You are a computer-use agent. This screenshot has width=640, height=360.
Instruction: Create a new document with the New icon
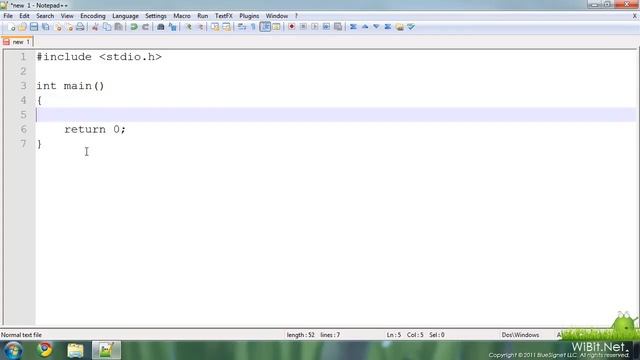coord(11,27)
